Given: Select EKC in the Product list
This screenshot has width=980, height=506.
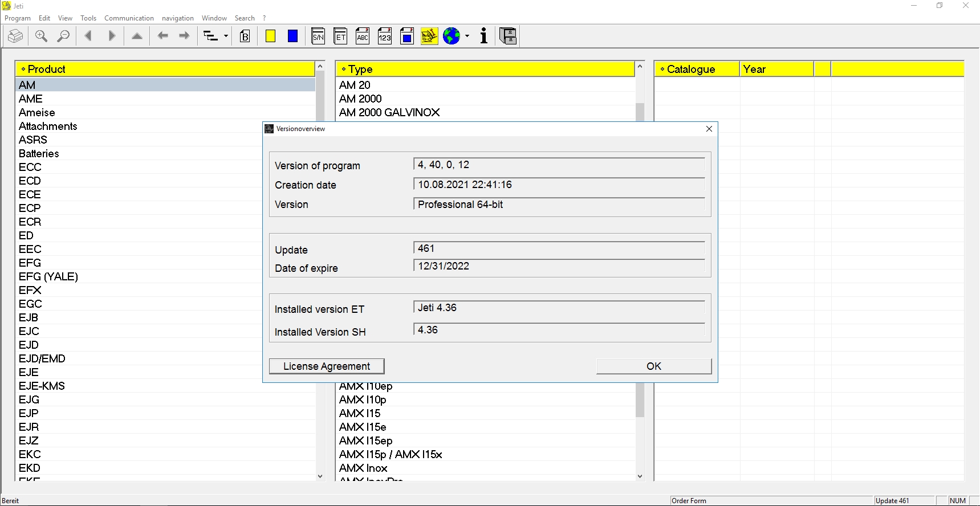Looking at the screenshot, I should click(x=165, y=454).
